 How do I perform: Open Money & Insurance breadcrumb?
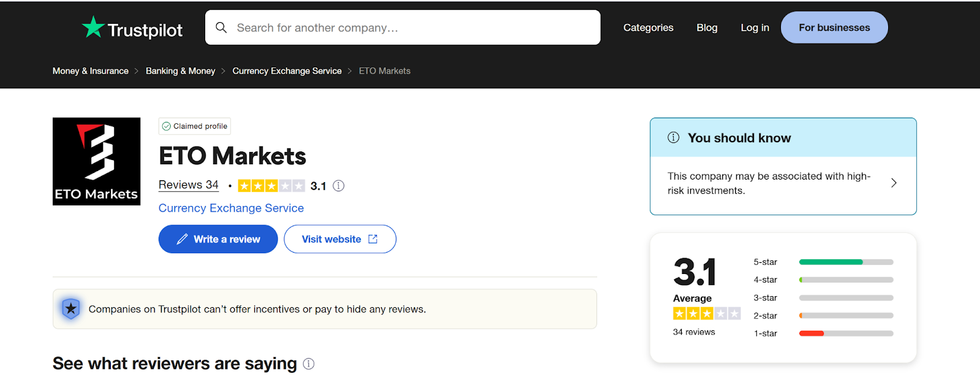click(x=91, y=71)
